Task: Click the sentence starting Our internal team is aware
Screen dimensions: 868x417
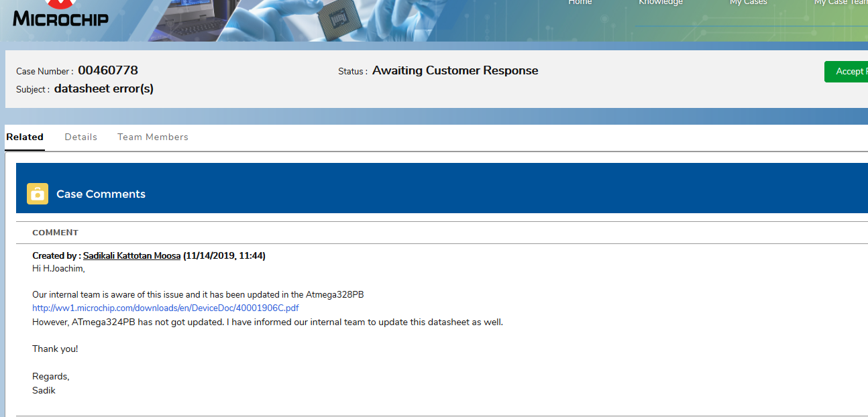Action: pyautogui.click(x=198, y=294)
